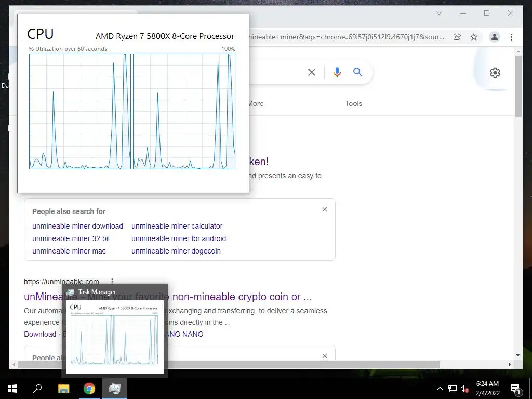Click horizontal scrollbar right arrow
The image size is (532, 399).
pos(509,364)
